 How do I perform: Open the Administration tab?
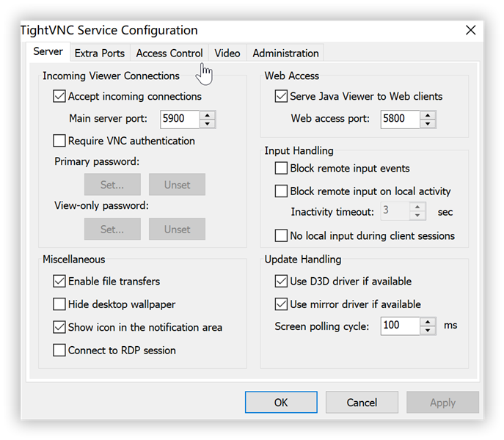(285, 53)
